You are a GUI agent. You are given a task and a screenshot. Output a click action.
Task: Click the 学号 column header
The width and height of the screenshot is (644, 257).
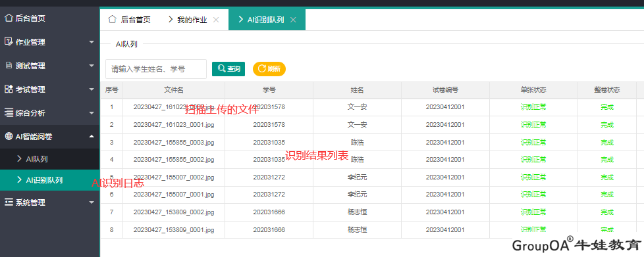point(269,90)
